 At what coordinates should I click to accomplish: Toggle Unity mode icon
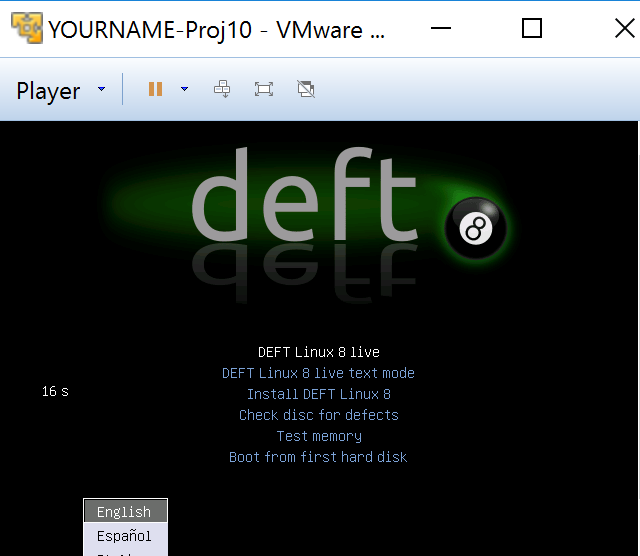[306, 89]
